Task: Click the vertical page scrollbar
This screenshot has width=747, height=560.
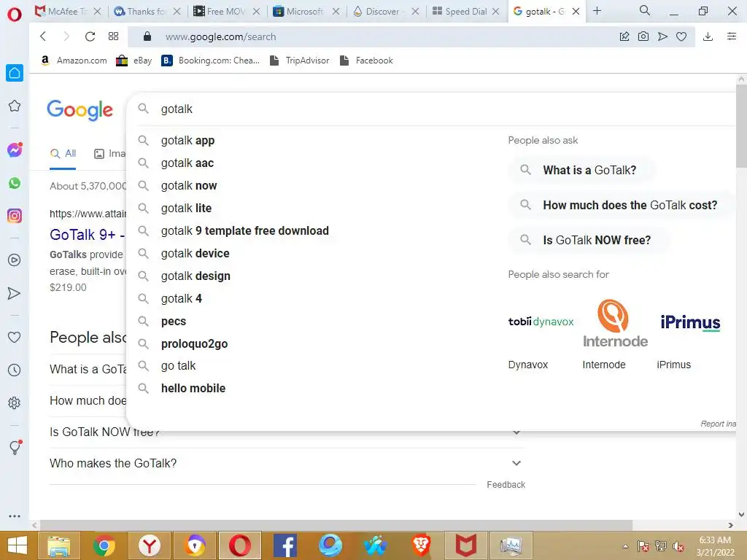Action: point(741,127)
